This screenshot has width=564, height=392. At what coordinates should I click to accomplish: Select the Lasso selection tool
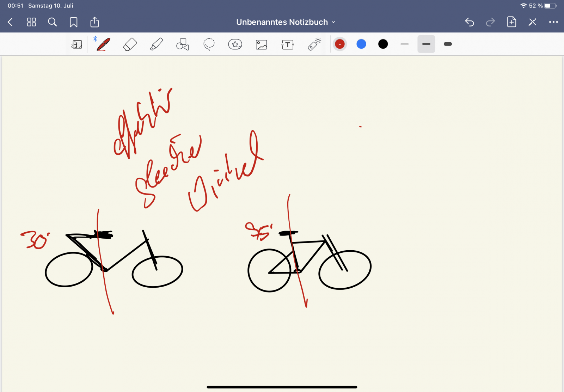click(209, 44)
